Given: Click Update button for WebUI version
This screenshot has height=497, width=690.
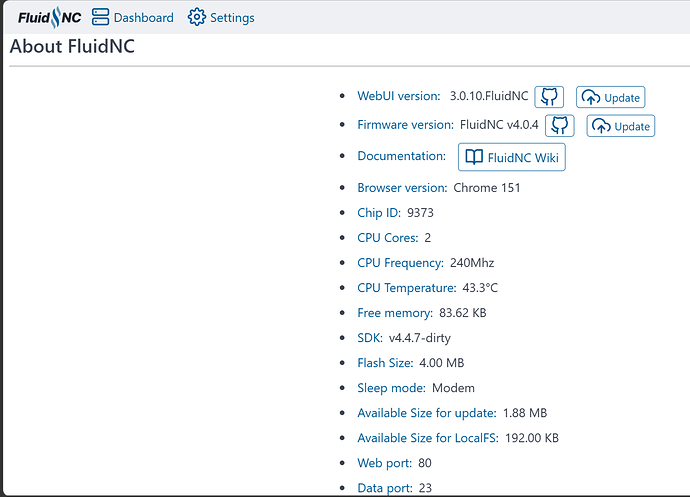Looking at the screenshot, I should click(x=610, y=97).
